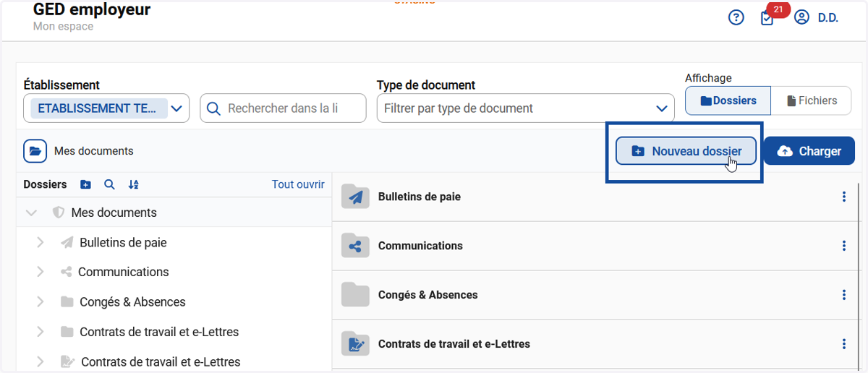
Task: Open the user profile icon
Action: (801, 17)
